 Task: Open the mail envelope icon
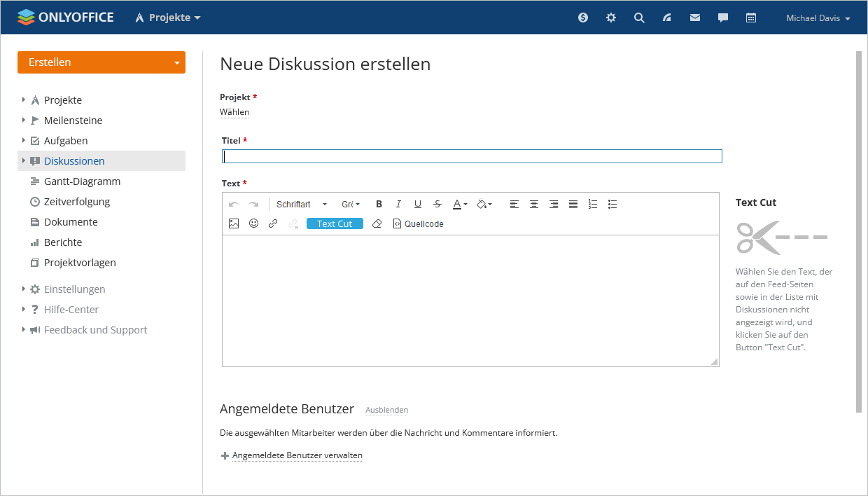(x=695, y=18)
